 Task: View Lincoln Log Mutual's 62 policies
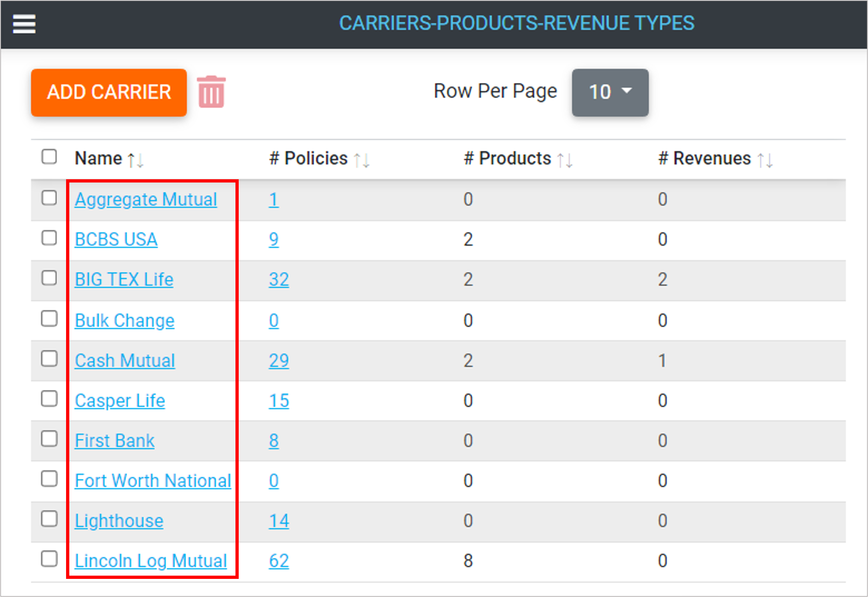(x=279, y=561)
